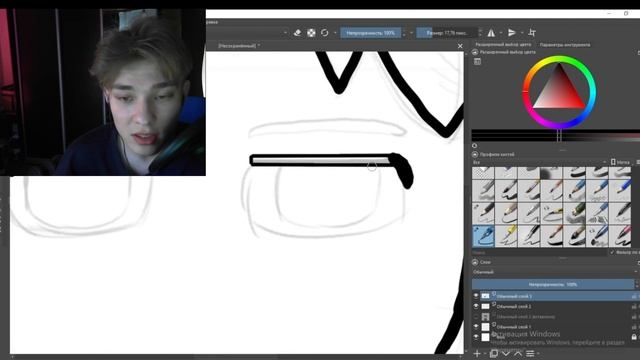Viewport: 640px width, 360px height.
Task: Lock Обычный слой 1 layer
Action: 634,327
